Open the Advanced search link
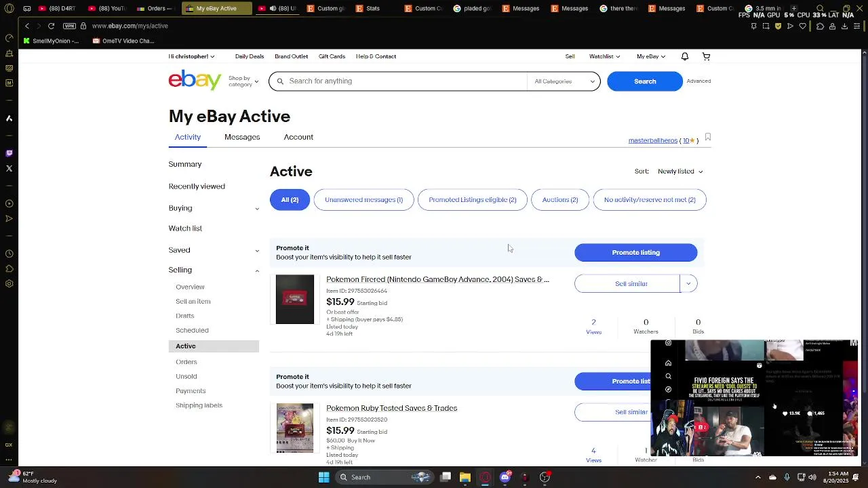Image resolution: width=868 pixels, height=488 pixels. (698, 81)
